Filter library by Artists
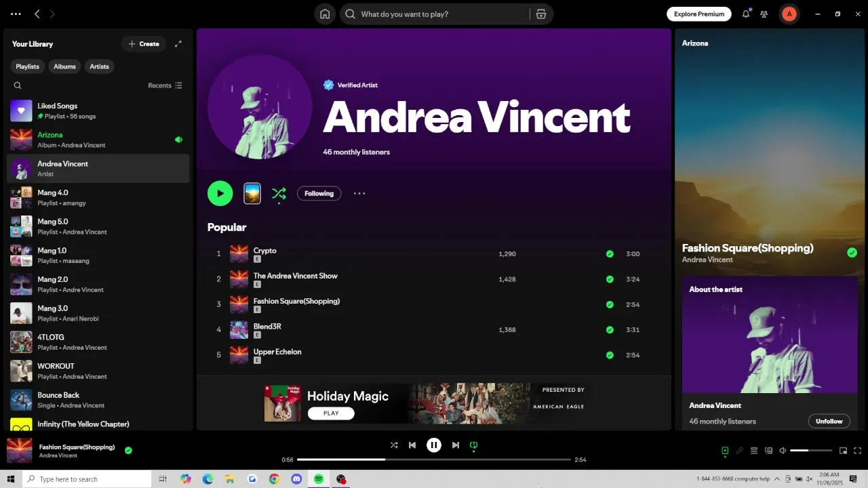The image size is (868, 488). coord(100,66)
